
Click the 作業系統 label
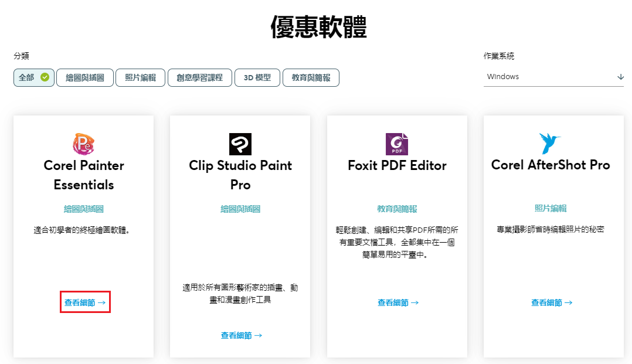[499, 56]
